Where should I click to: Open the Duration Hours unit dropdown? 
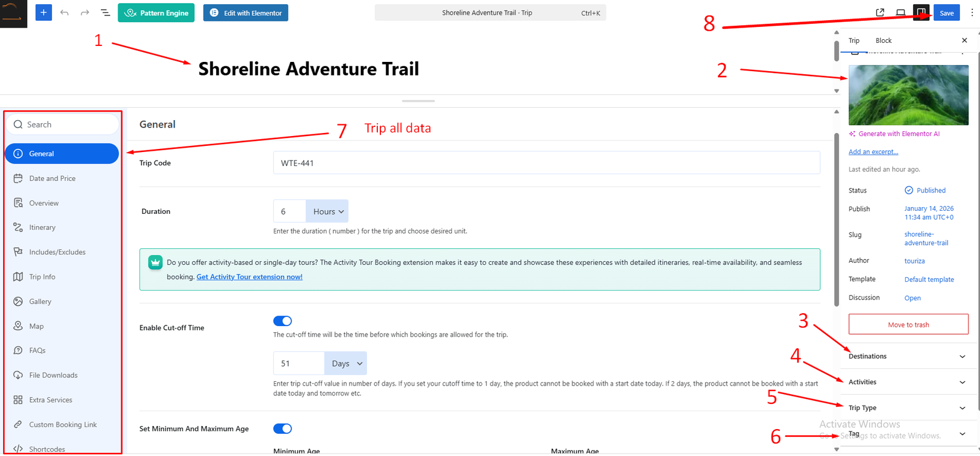click(x=327, y=211)
